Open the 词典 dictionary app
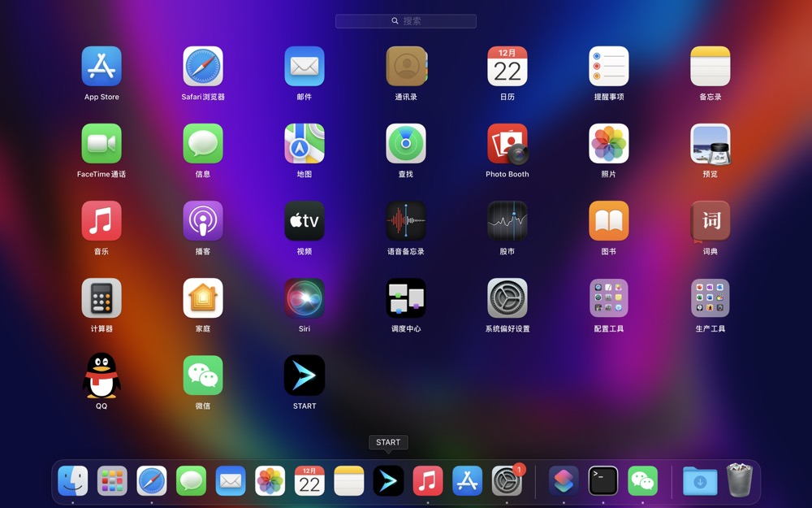Viewport: 812px width, 508px height. pos(710,221)
